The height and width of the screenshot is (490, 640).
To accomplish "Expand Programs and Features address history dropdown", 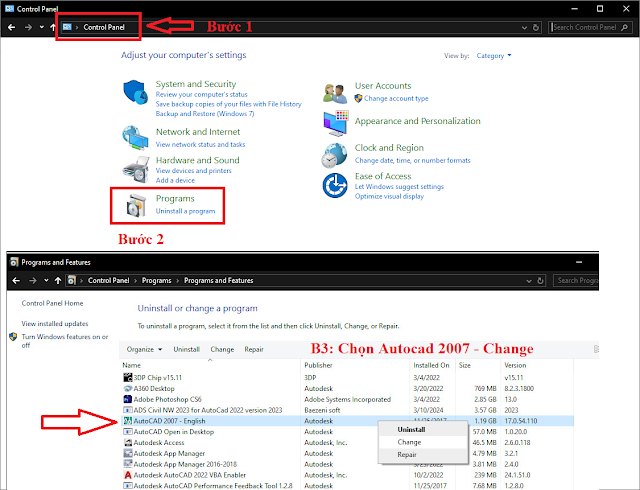I will (x=529, y=281).
